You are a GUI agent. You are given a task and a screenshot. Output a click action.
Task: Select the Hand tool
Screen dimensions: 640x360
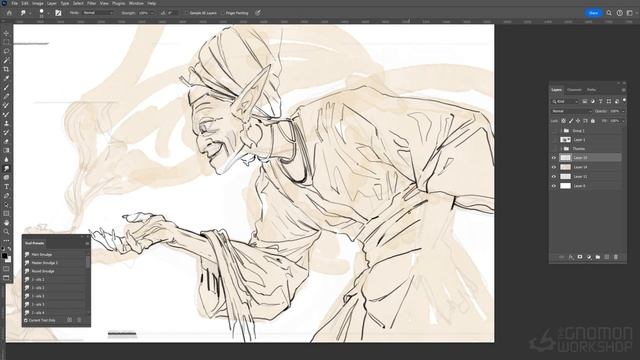[x=6, y=222]
